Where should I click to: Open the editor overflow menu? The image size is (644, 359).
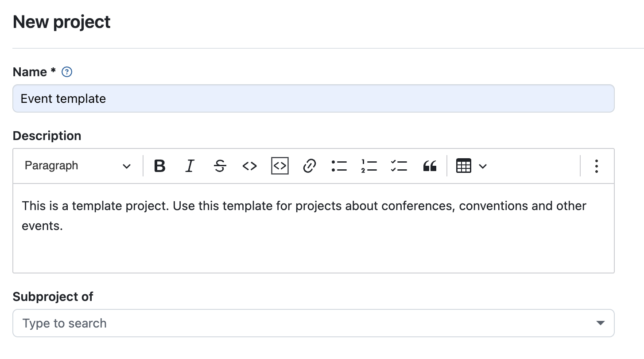tap(597, 166)
